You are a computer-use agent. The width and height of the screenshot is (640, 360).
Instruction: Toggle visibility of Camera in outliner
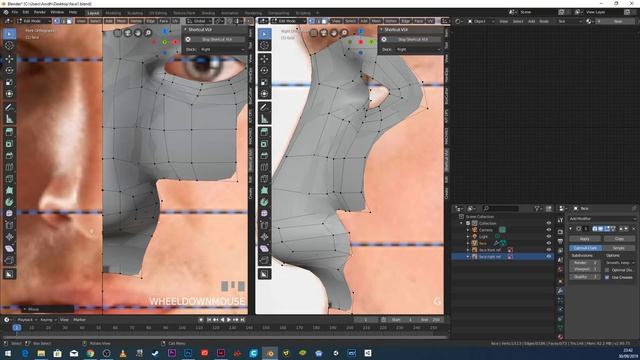click(x=549, y=230)
